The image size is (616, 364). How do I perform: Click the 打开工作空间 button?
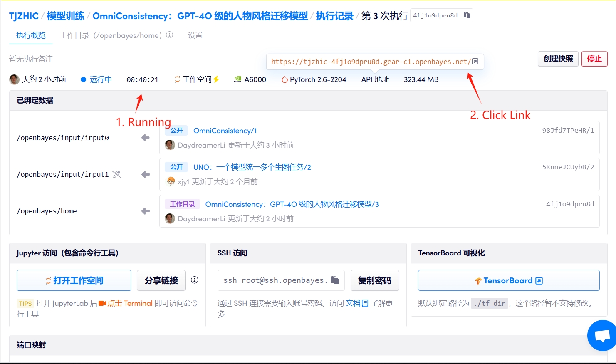[x=74, y=280]
